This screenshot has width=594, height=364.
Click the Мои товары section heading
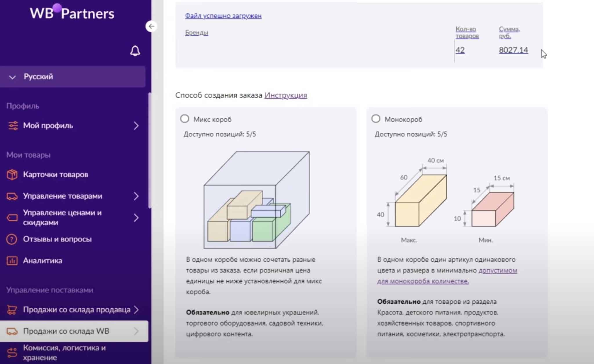pos(28,155)
